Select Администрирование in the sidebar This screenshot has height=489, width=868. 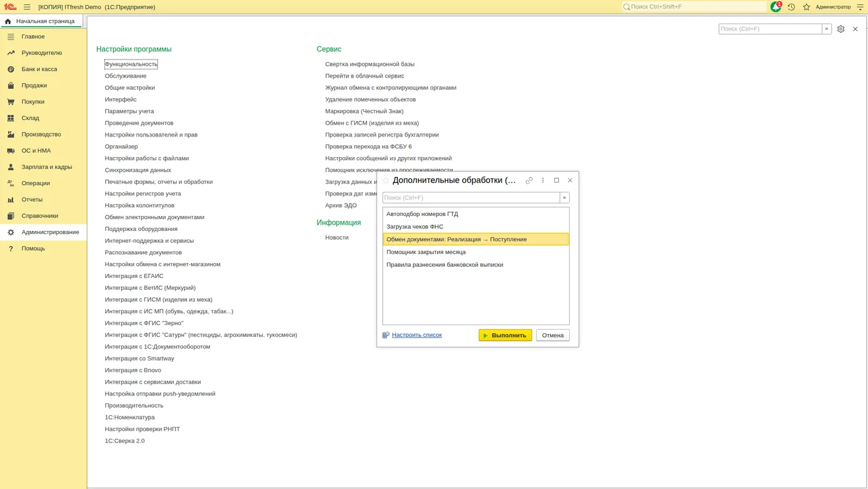43,232
